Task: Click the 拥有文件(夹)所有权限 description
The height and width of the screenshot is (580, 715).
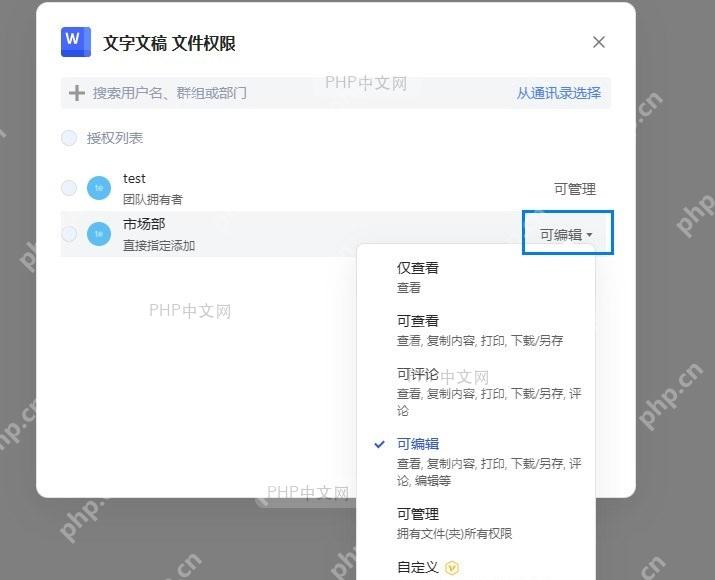Action: pos(454,533)
